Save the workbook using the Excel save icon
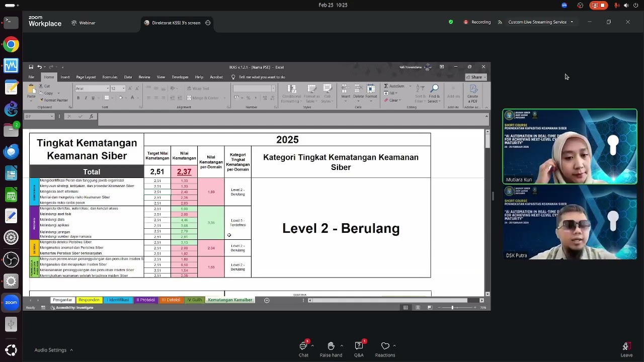Screen dimensions: 644x362 pos(31,67)
